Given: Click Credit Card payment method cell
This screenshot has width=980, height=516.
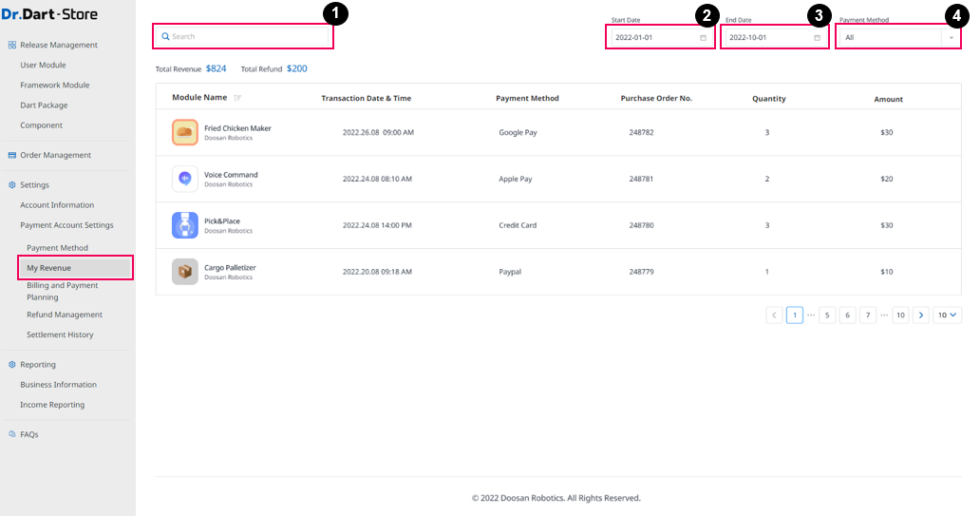Looking at the screenshot, I should [x=518, y=225].
